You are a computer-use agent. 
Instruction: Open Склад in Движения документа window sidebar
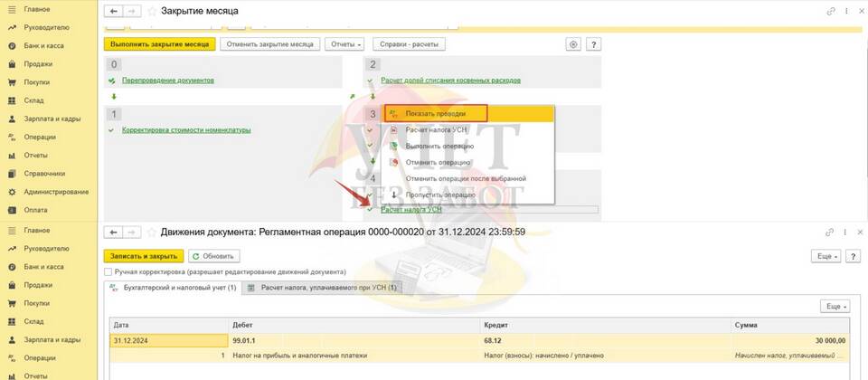point(33,322)
